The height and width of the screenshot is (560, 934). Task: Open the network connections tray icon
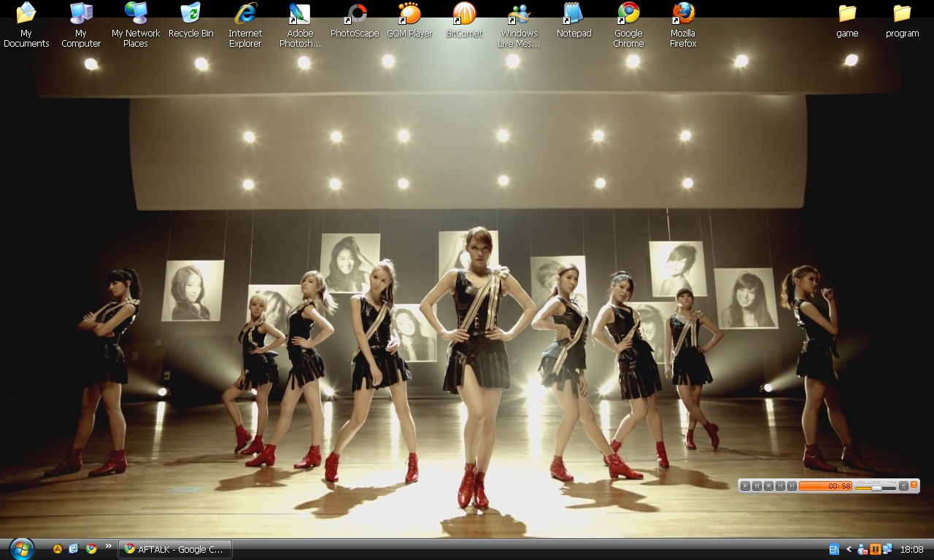[887, 549]
